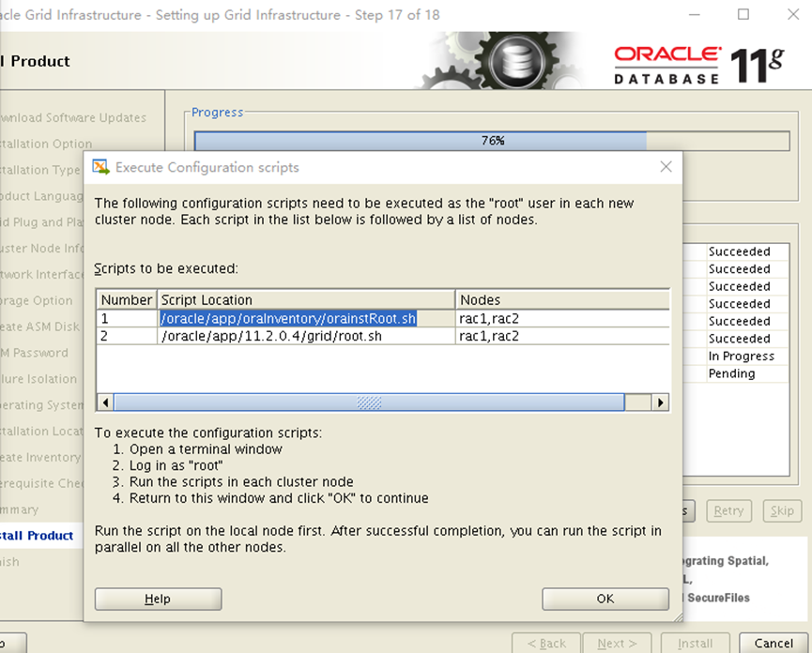Click the Execute Configuration scripts dialog icon
The image size is (812, 653).
[100, 167]
